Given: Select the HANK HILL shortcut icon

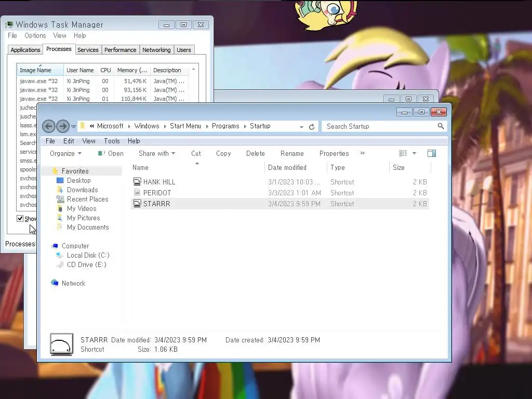Looking at the screenshot, I should (x=137, y=182).
